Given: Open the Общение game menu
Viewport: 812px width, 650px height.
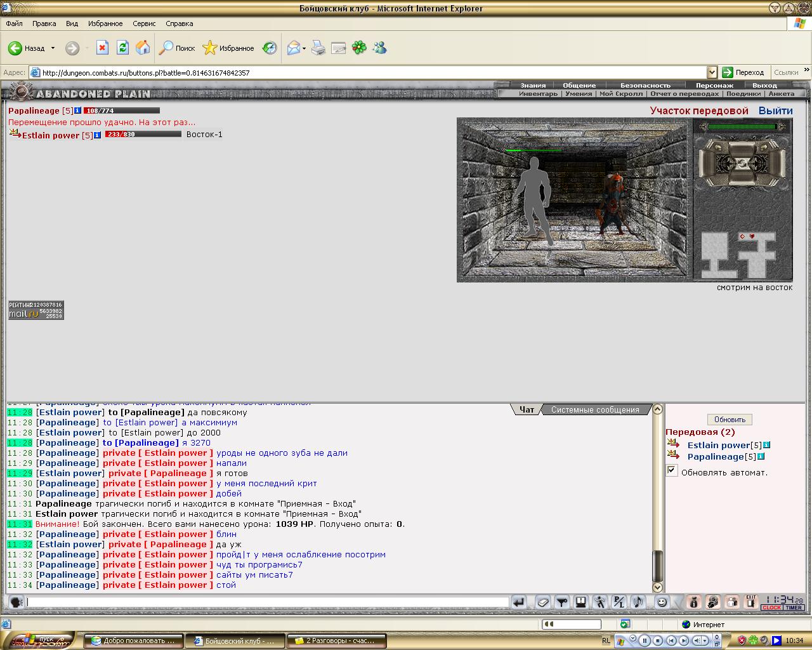Looking at the screenshot, I should pyautogui.click(x=579, y=85).
